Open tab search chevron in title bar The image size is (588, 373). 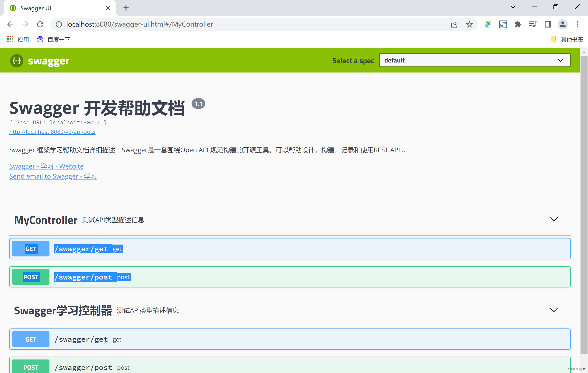pos(513,7)
